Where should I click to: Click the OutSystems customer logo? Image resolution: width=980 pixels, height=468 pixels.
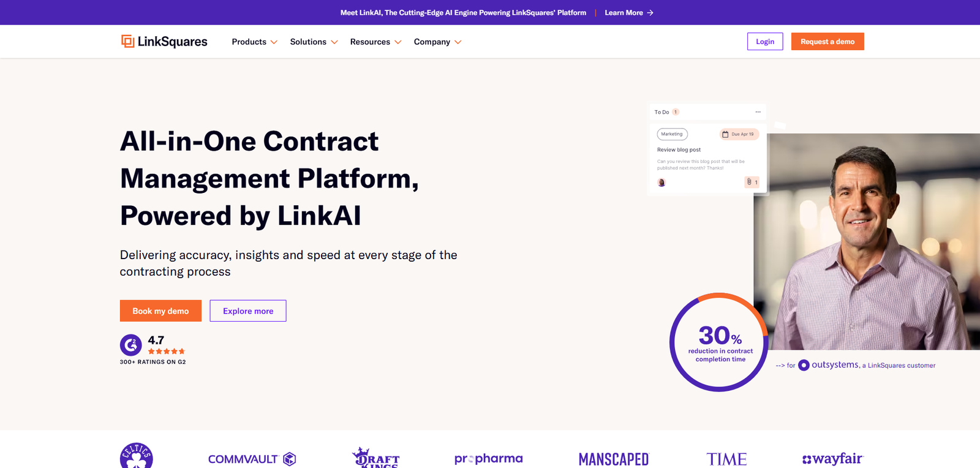pyautogui.click(x=829, y=365)
